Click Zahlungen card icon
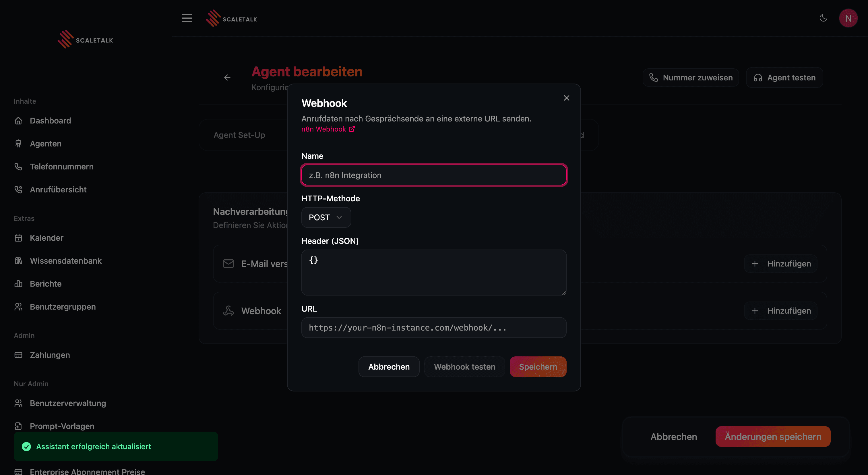 point(18,355)
